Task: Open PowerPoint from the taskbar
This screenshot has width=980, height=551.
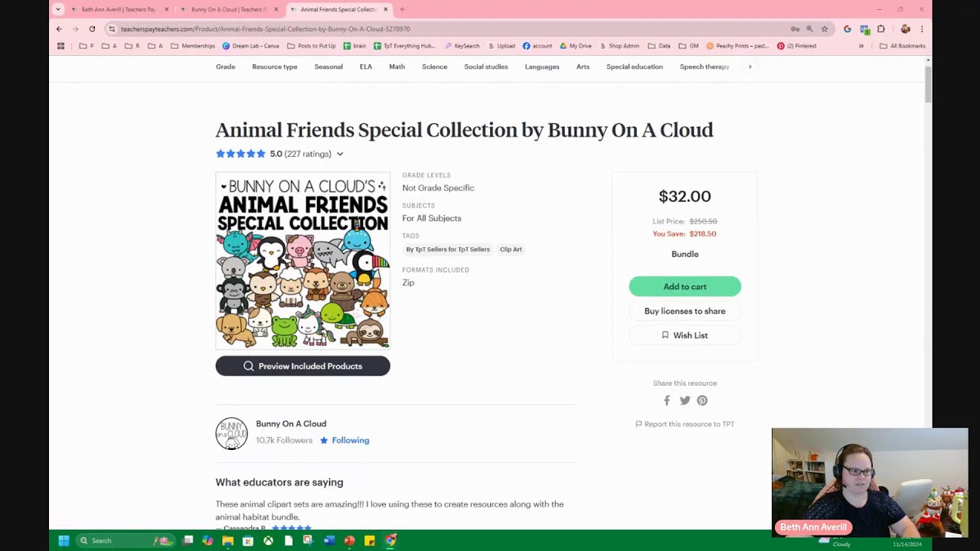Action: click(349, 541)
